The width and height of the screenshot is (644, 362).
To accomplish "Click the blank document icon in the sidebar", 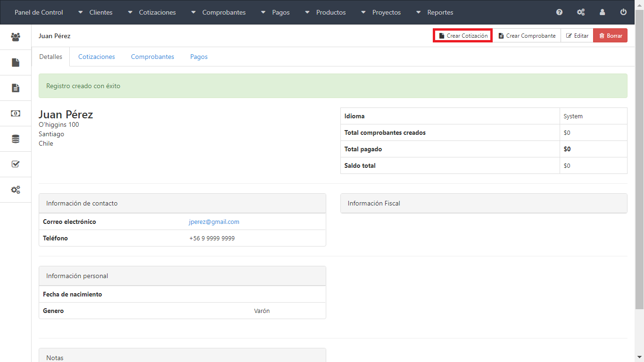I will point(16,62).
